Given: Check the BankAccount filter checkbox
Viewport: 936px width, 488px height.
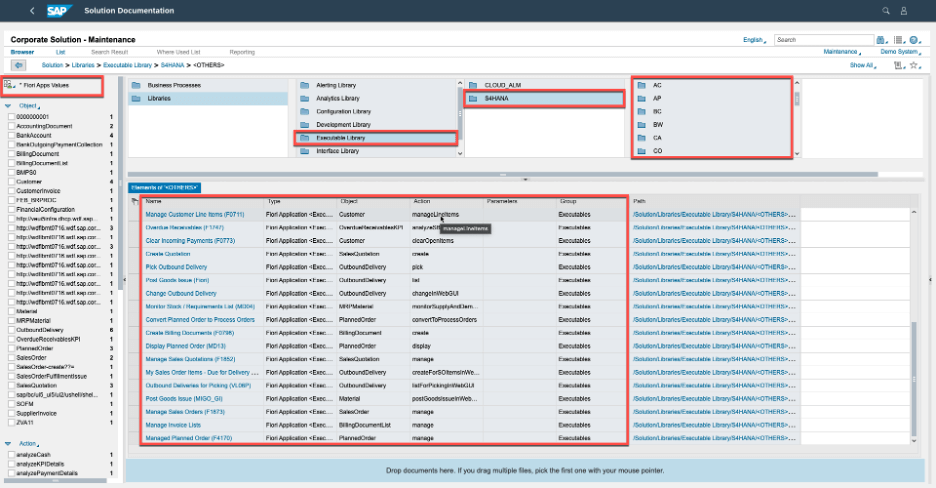Looking at the screenshot, I should point(11,135).
